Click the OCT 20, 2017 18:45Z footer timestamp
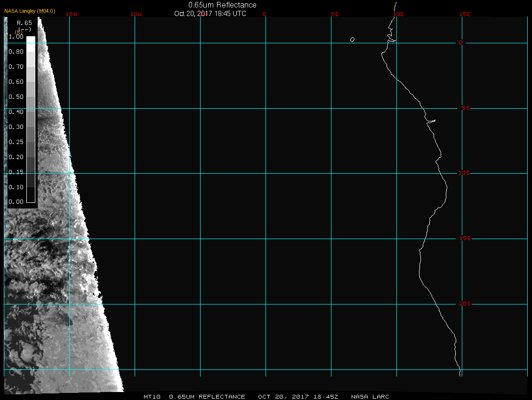The width and height of the screenshot is (532, 400). click(298, 397)
